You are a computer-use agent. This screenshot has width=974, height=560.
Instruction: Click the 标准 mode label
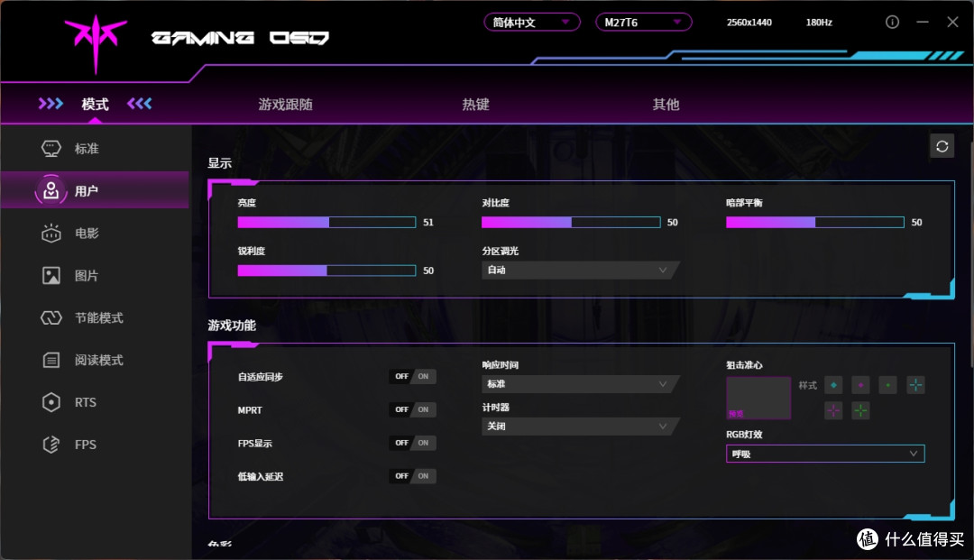[x=87, y=149]
